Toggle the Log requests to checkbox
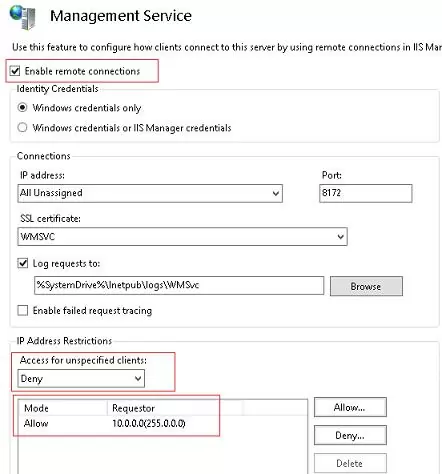This screenshot has width=442, height=474. click(x=23, y=263)
